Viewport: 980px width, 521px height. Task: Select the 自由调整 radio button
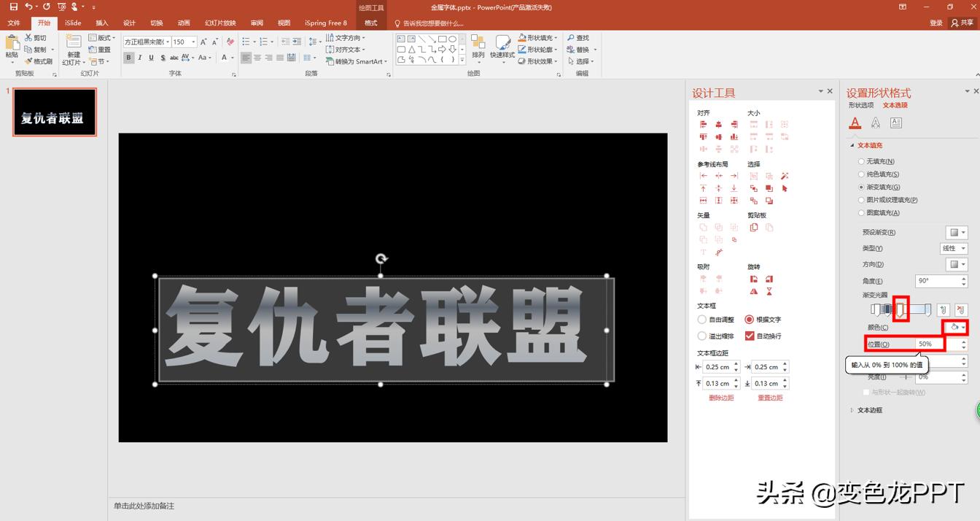[701, 319]
